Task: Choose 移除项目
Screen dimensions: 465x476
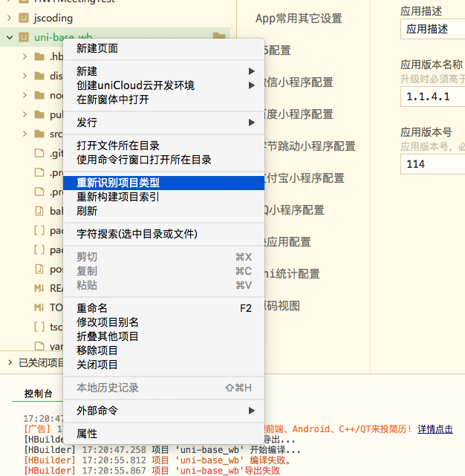Action: point(163,351)
